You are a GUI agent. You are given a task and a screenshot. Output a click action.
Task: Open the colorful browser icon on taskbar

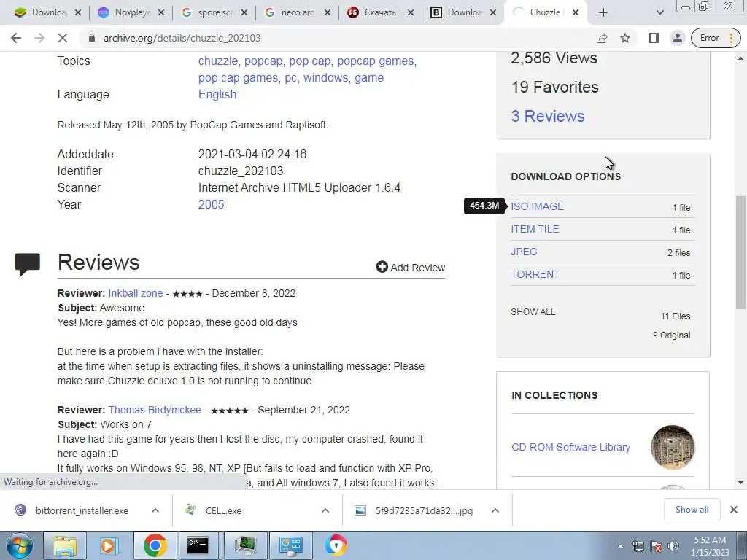[336, 545]
